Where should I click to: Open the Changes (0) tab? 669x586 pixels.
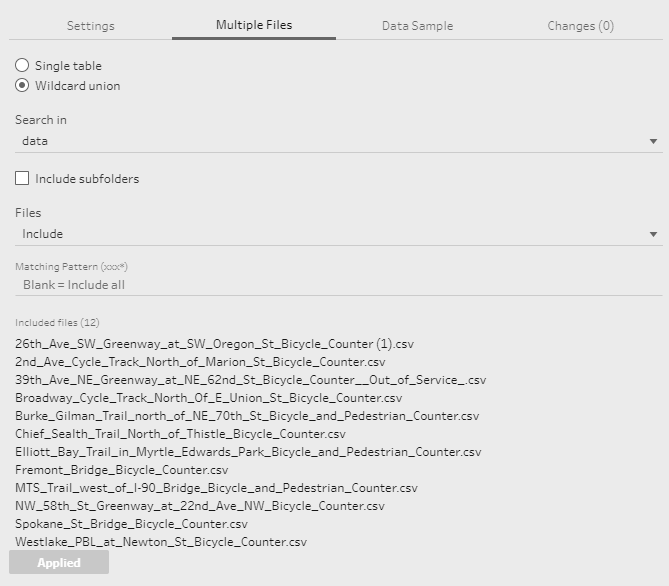point(580,26)
